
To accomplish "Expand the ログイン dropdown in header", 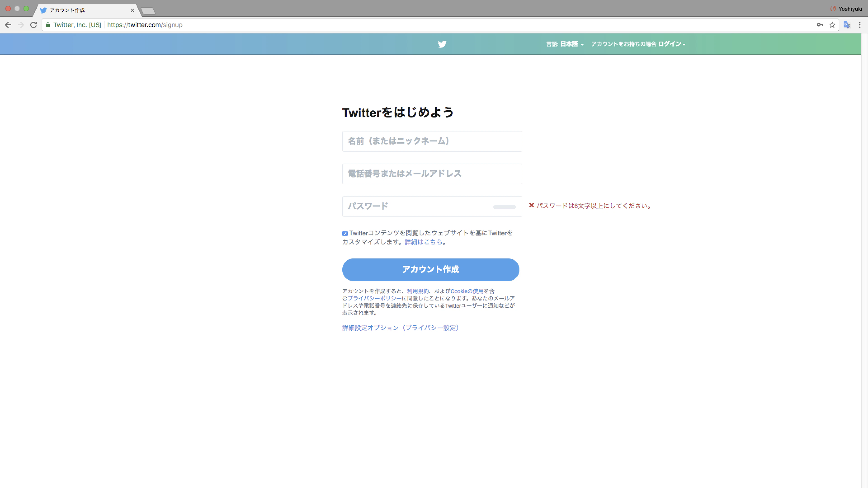I will click(x=672, y=44).
